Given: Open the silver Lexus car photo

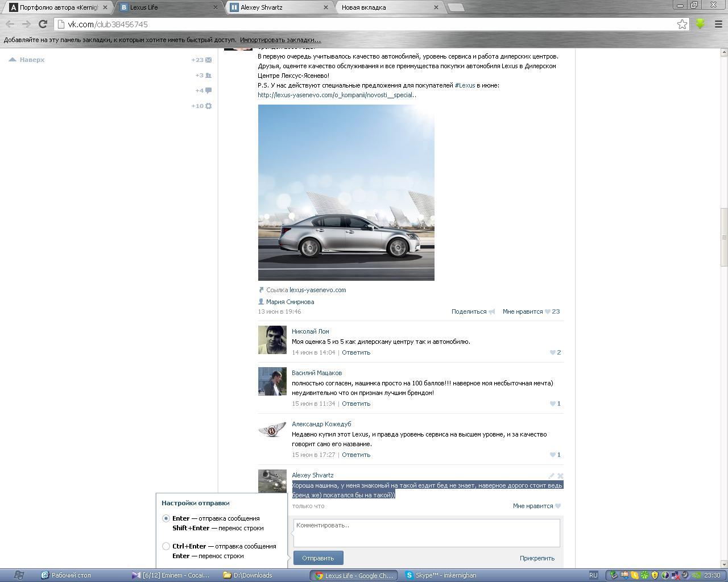Looking at the screenshot, I should click(346, 193).
